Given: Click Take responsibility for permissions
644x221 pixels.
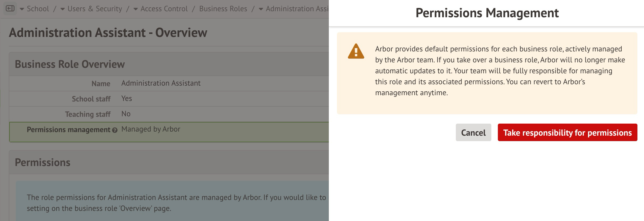Looking at the screenshot, I should pyautogui.click(x=567, y=133).
